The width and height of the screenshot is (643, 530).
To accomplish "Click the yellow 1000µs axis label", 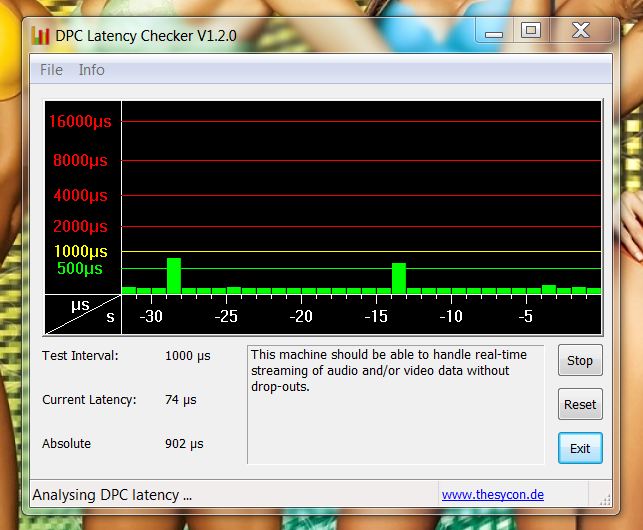I will point(81,251).
